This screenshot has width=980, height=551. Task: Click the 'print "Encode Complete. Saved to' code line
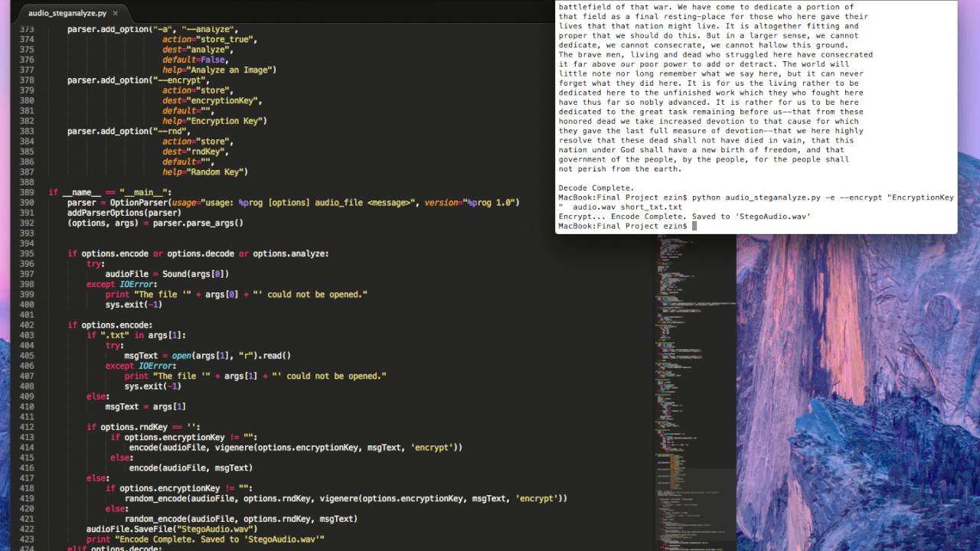point(205,539)
